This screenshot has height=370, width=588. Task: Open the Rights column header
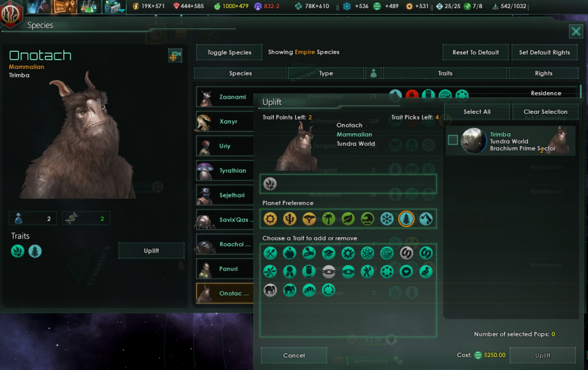(543, 73)
